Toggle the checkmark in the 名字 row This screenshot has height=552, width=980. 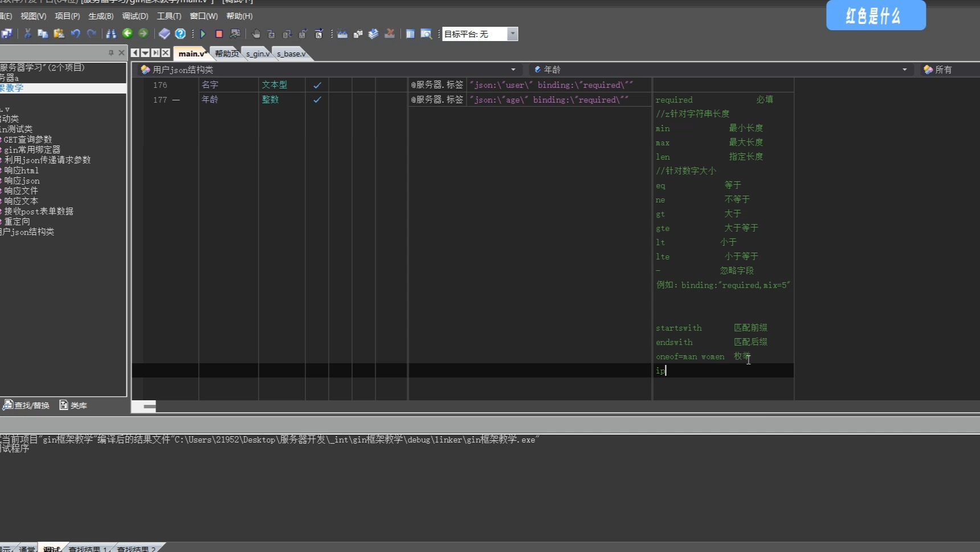click(317, 85)
